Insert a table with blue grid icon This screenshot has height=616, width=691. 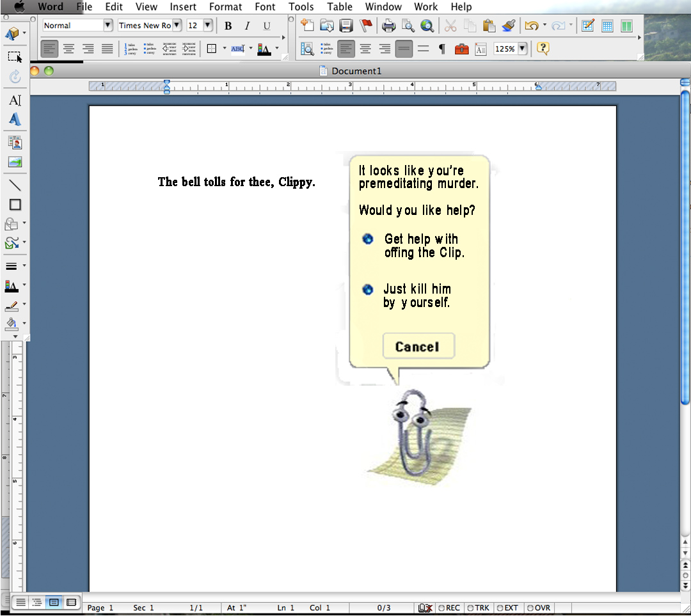coord(607,26)
